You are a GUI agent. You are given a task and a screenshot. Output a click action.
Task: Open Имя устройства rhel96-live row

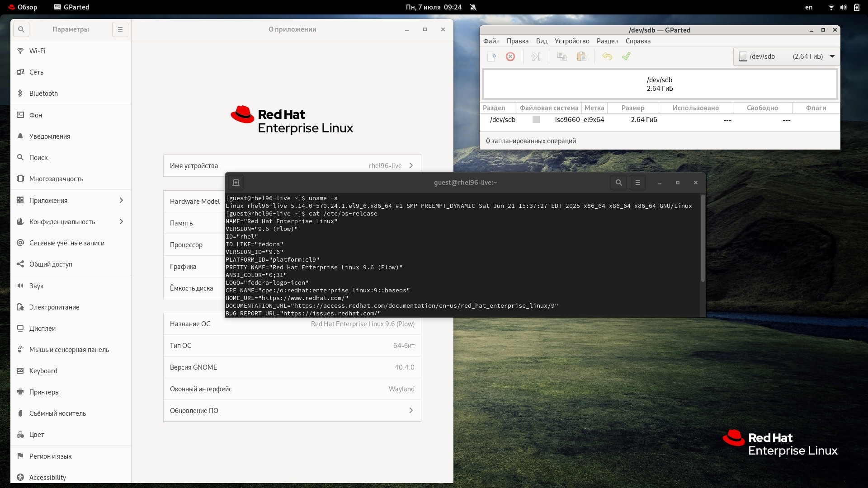[x=292, y=166]
